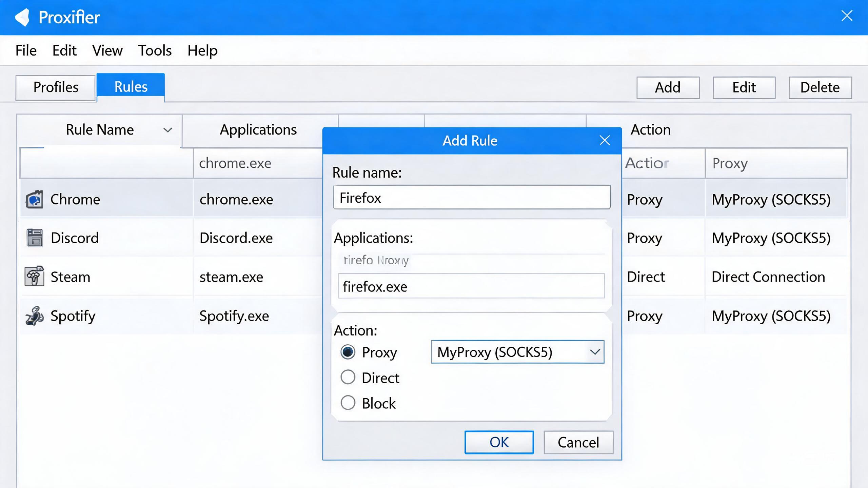Image resolution: width=868 pixels, height=488 pixels.
Task: Click Direct Connection in the Steam row
Action: pos(768,277)
